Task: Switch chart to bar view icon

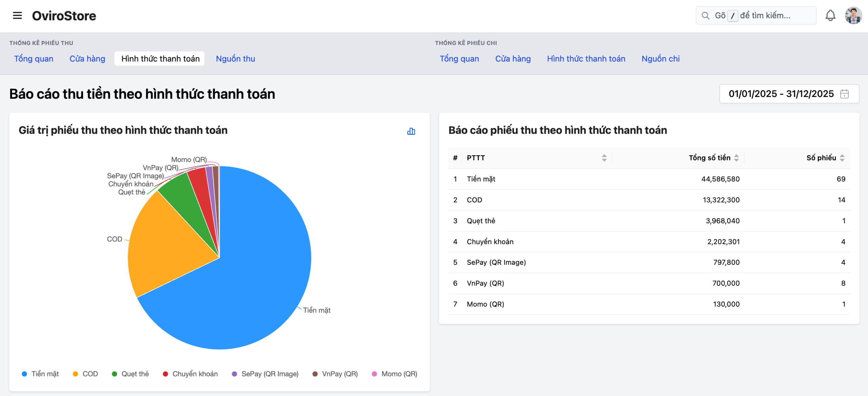Action: (x=411, y=131)
